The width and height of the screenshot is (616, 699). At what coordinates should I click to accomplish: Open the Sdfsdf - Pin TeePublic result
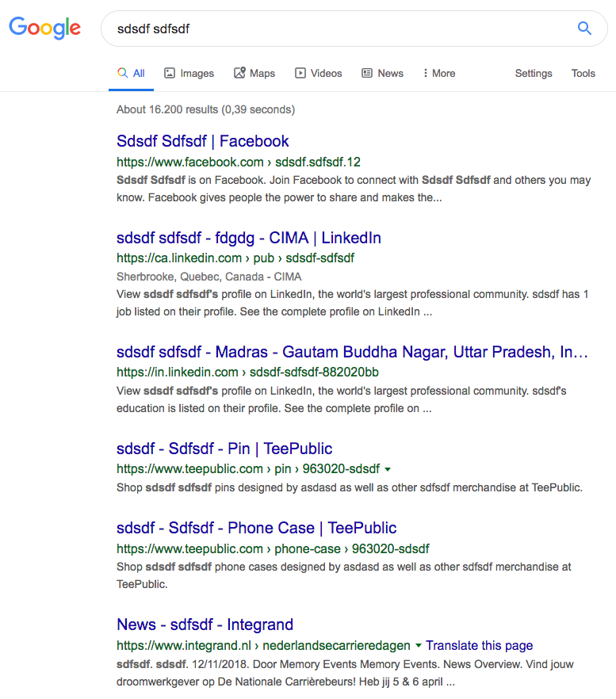pos(224,449)
